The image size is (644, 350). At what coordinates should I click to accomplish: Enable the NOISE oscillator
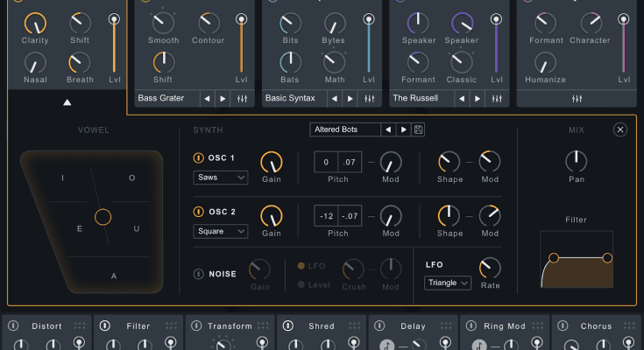point(198,274)
